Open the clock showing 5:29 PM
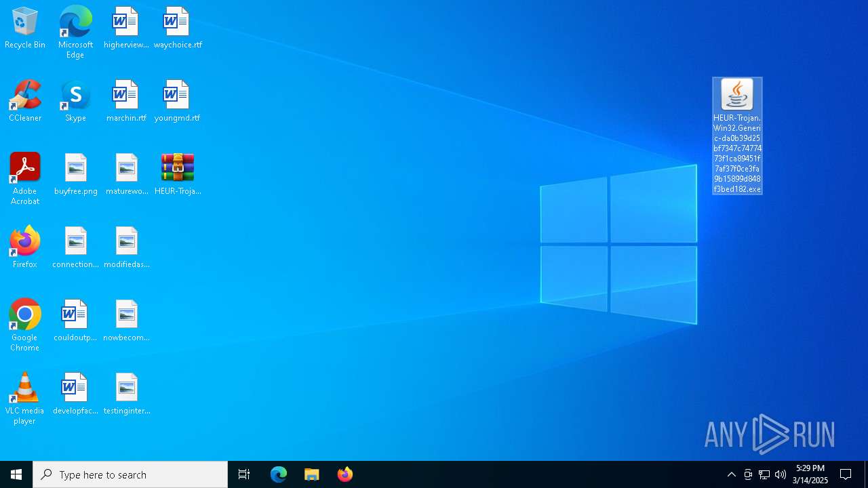The height and width of the screenshot is (488, 868). tap(810, 474)
